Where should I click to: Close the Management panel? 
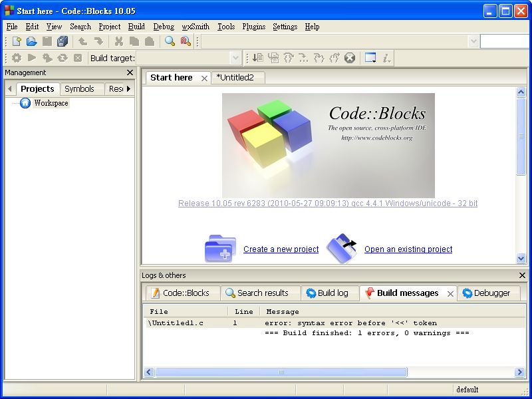pos(130,72)
